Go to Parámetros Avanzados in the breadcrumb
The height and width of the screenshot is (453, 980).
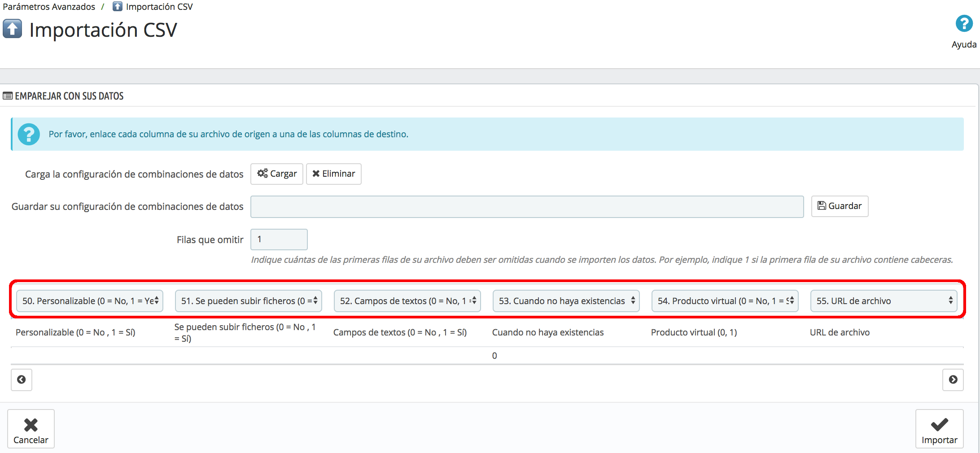pyautogui.click(x=49, y=7)
